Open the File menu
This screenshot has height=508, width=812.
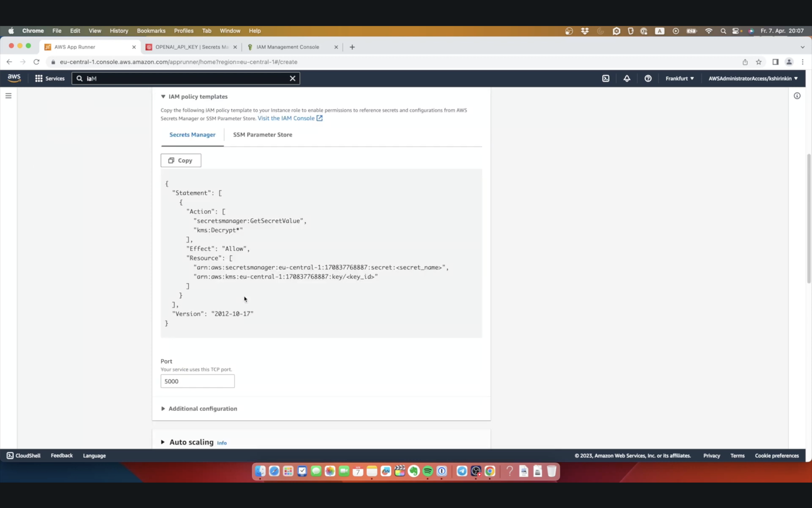pos(57,31)
